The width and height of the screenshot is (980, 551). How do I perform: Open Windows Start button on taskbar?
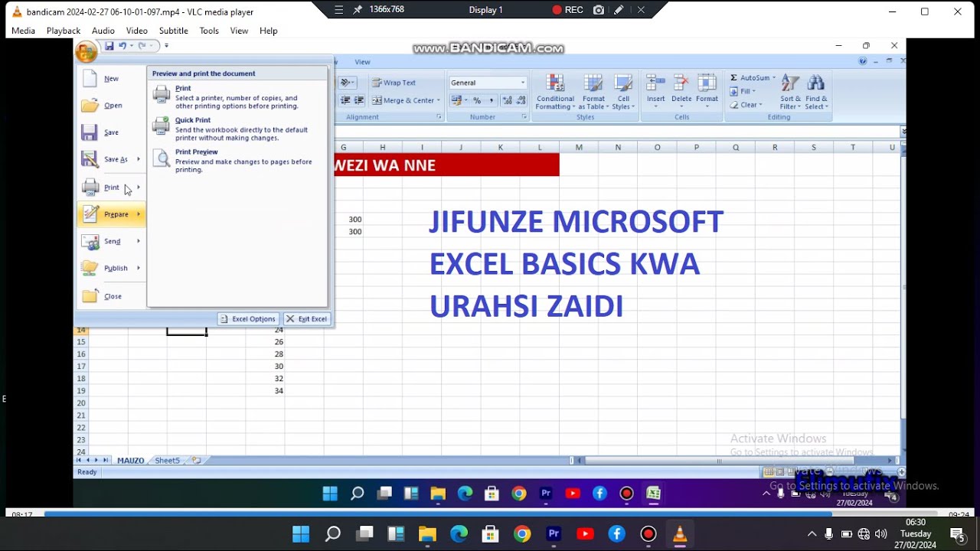click(x=301, y=534)
